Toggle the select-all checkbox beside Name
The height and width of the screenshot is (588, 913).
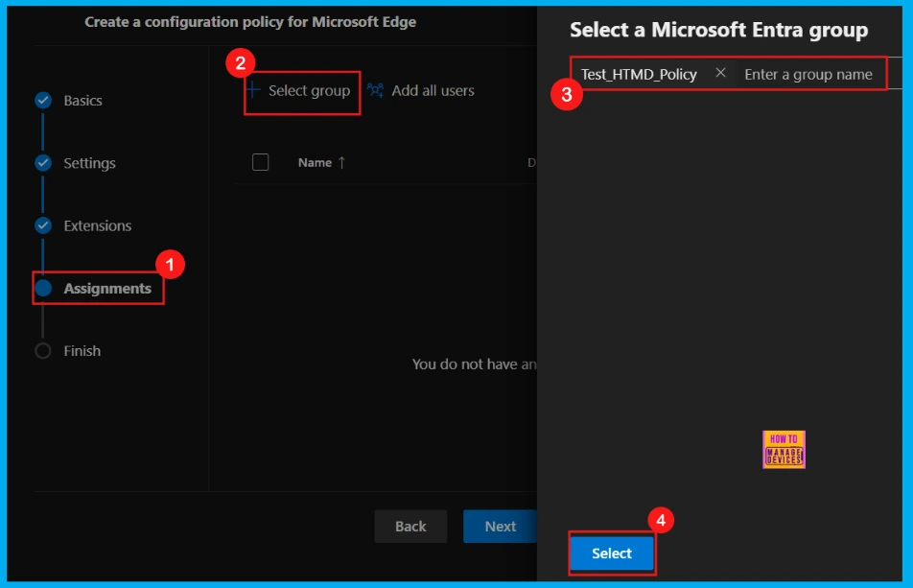pos(260,162)
